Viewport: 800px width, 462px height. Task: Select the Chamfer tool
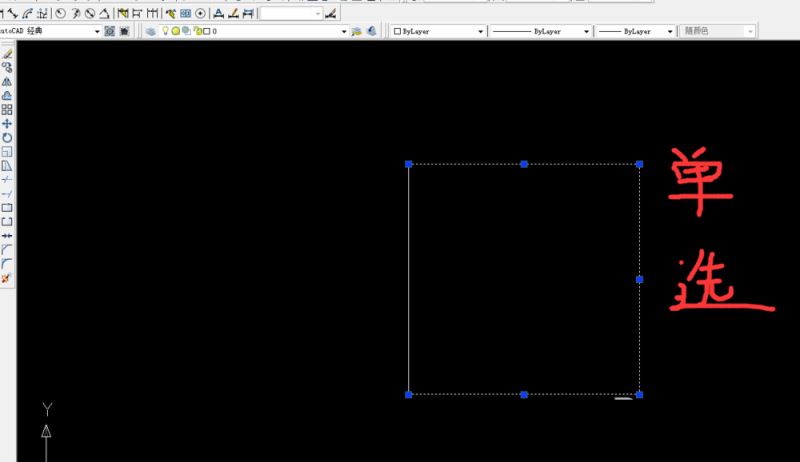pyautogui.click(x=7, y=250)
